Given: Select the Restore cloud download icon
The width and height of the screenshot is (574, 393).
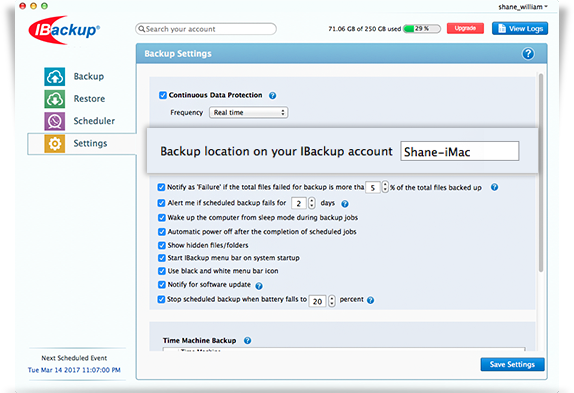Looking at the screenshot, I should 55,99.
